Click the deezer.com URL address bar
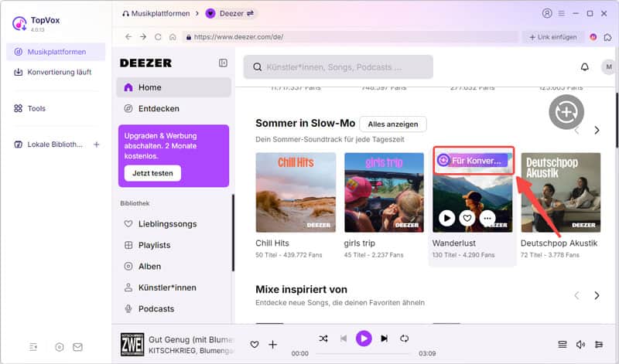The image size is (619, 364). click(x=351, y=36)
